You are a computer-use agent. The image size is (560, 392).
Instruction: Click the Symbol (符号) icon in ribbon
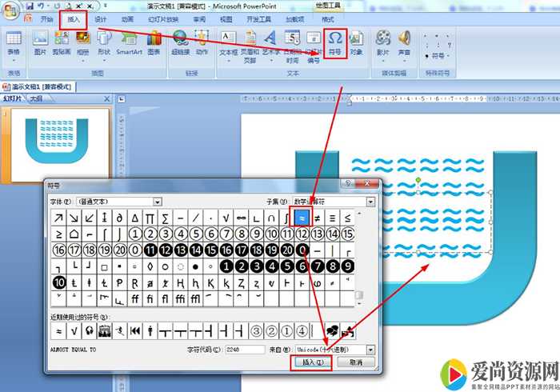(x=337, y=43)
